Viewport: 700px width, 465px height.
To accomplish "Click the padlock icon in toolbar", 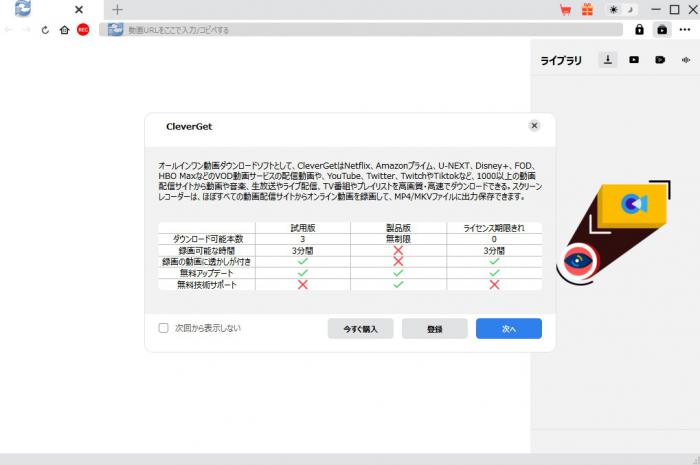I will (639, 30).
